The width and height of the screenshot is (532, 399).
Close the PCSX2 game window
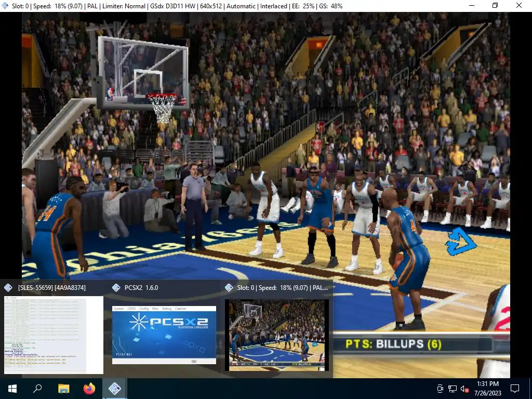point(519,5)
